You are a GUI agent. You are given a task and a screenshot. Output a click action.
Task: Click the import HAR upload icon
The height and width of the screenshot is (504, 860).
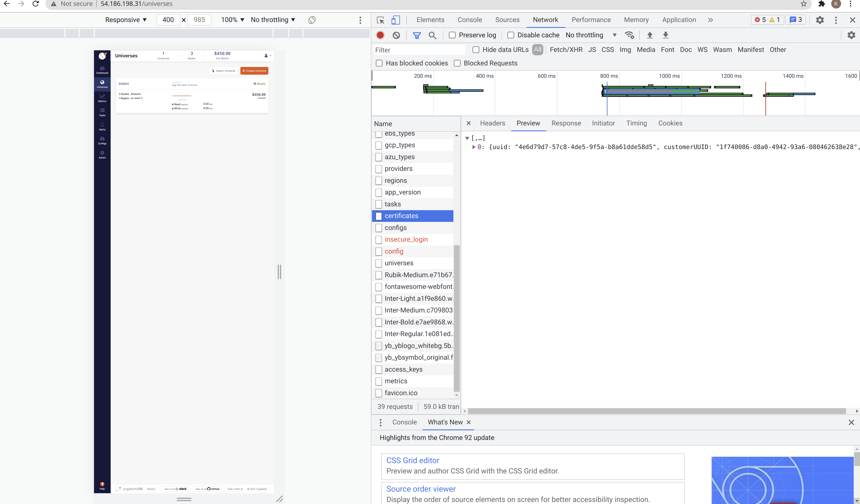click(650, 35)
